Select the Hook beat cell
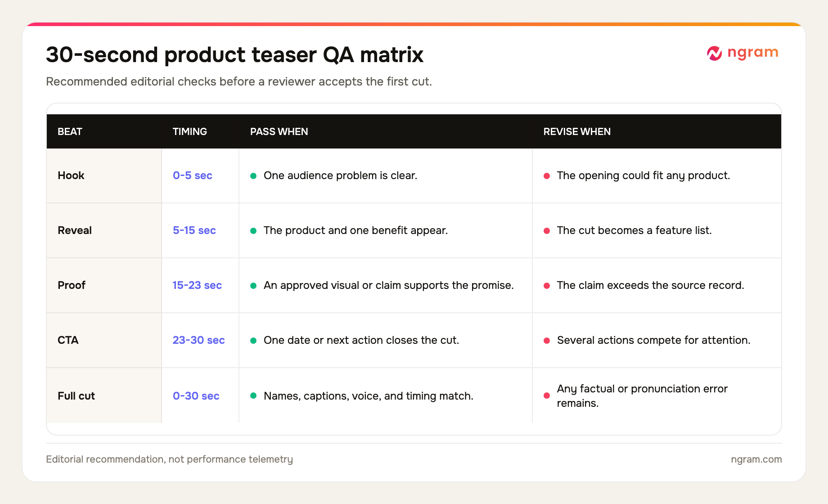This screenshot has width=828, height=504. 104,175
